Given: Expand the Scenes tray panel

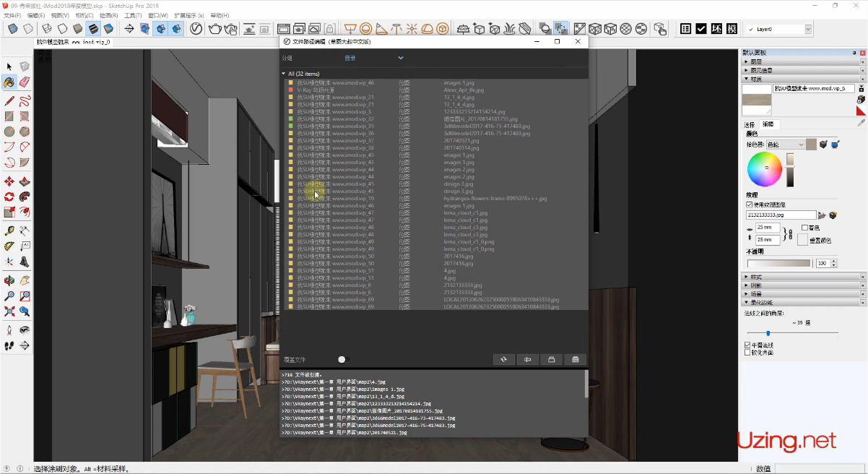Looking at the screenshot, I should click(x=804, y=294).
